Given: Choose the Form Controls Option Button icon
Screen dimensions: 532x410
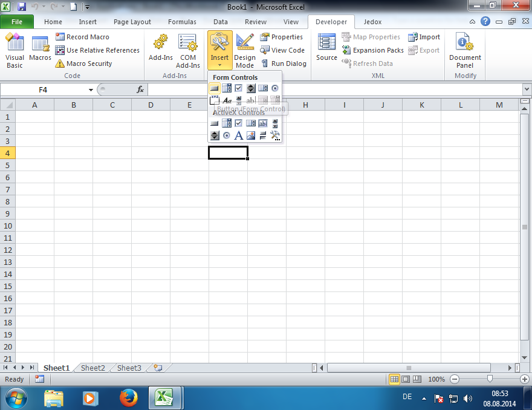Looking at the screenshot, I should click(x=275, y=88).
